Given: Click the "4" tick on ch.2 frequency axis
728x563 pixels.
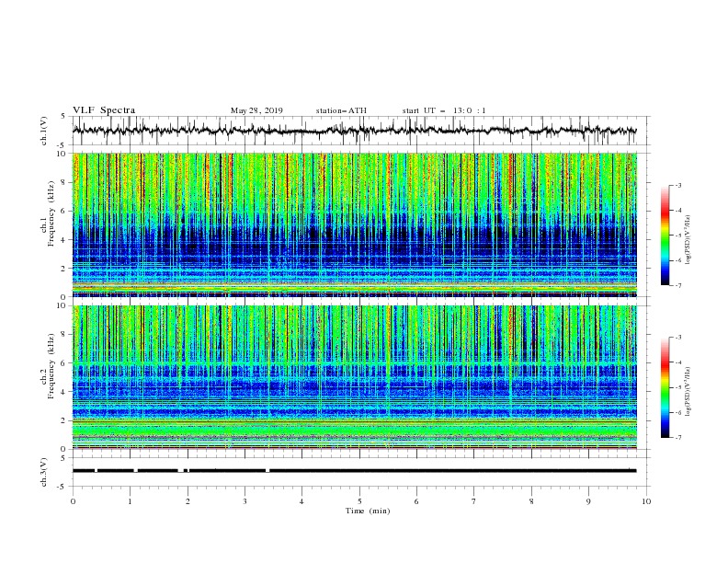Looking at the screenshot, I should [64, 392].
